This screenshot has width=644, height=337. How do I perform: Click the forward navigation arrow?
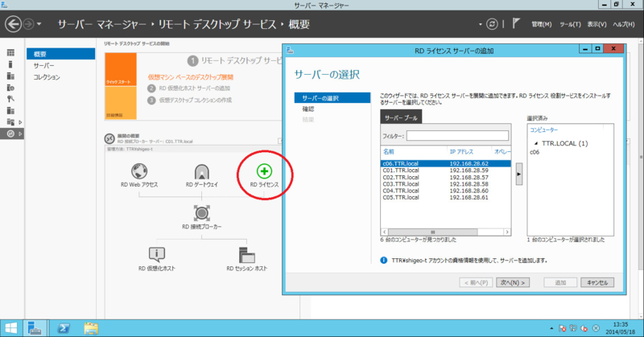point(28,24)
